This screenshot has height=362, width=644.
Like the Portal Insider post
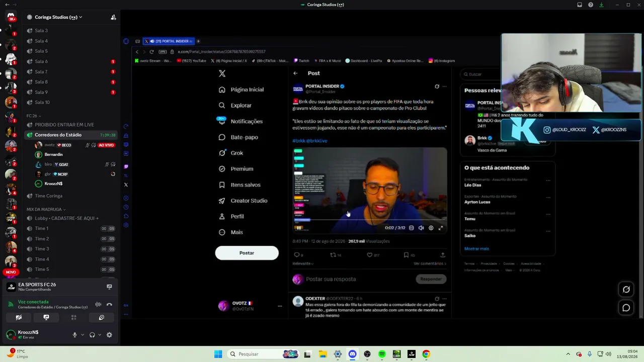[x=369, y=255]
